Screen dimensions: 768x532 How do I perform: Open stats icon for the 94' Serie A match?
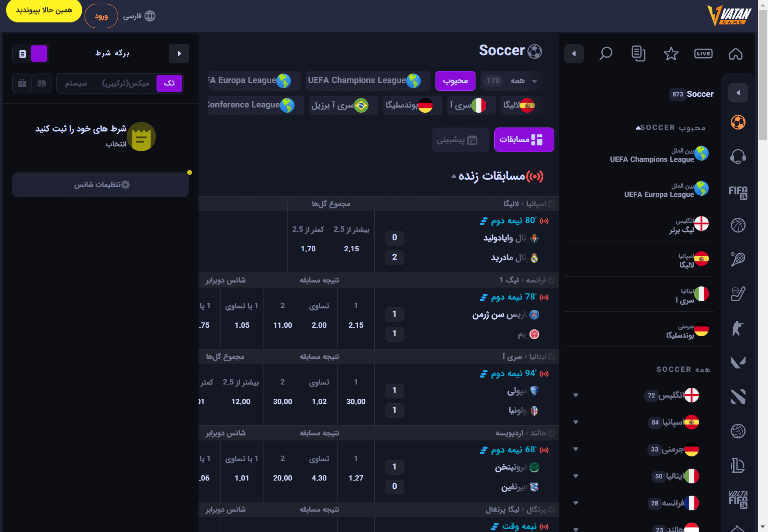(484, 373)
